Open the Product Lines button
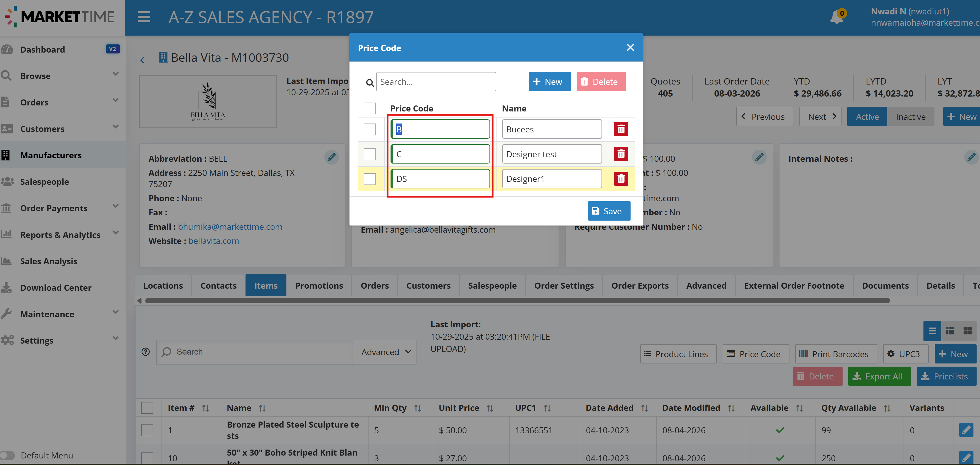The image size is (980, 465). pyautogui.click(x=678, y=354)
